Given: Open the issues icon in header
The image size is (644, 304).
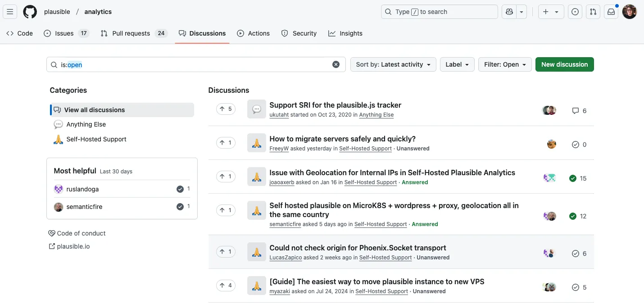Looking at the screenshot, I should click(575, 12).
